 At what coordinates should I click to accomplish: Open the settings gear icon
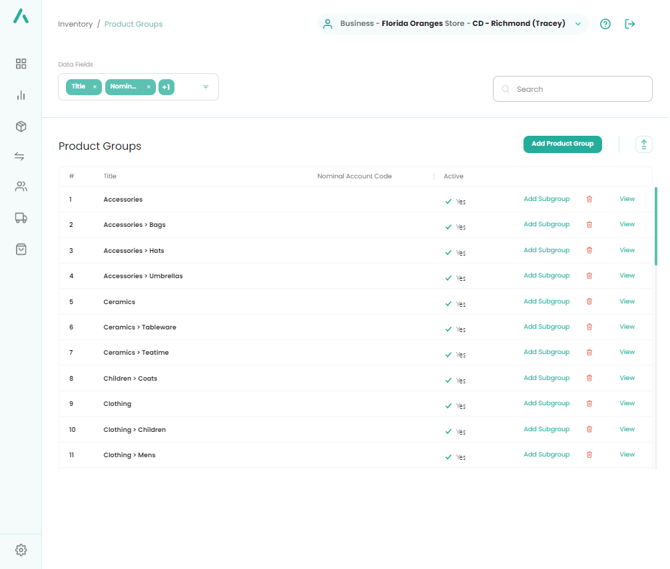[21, 550]
